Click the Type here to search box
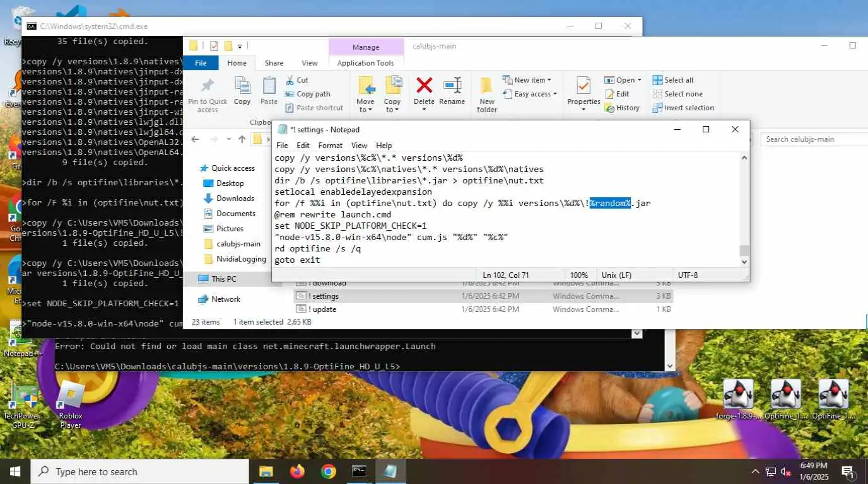Viewport: 868px width, 484px height. click(x=139, y=471)
